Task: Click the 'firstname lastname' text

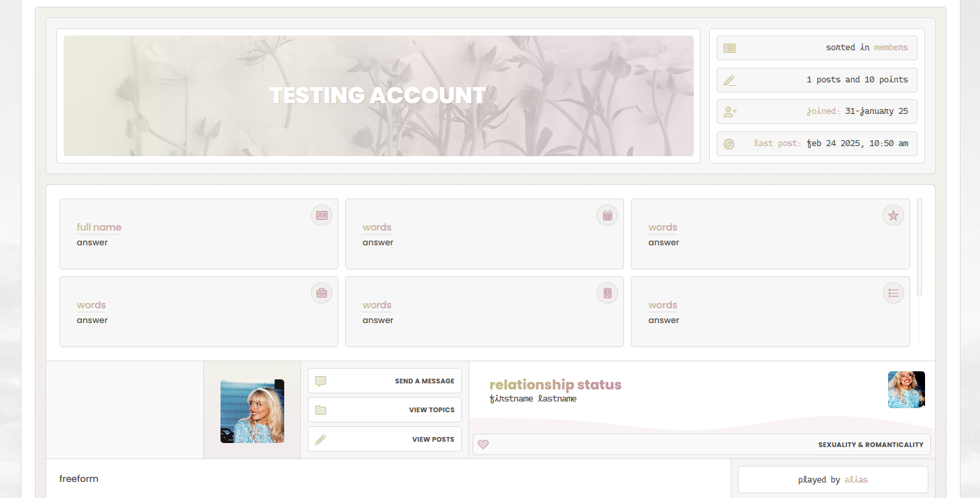Action: tap(533, 399)
